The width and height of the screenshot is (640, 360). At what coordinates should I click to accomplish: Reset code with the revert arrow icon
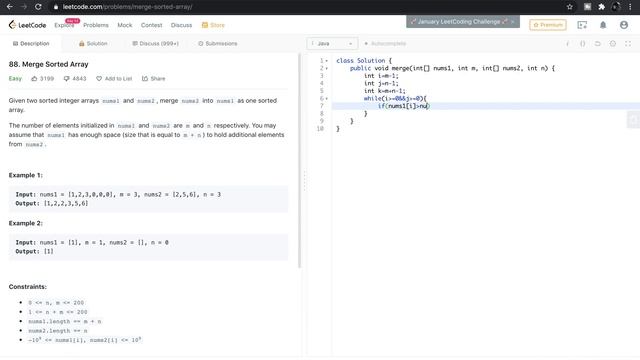(598, 44)
